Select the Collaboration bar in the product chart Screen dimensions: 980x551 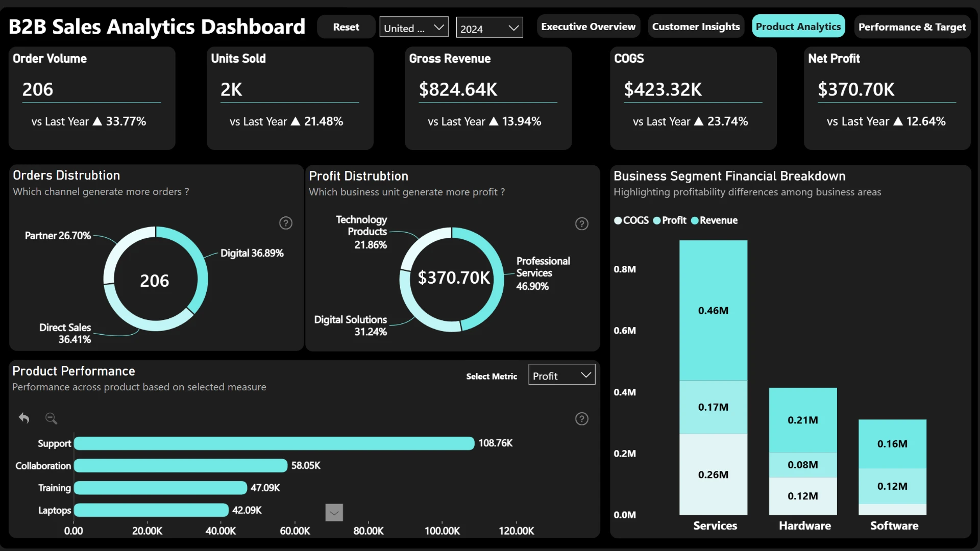coord(181,465)
